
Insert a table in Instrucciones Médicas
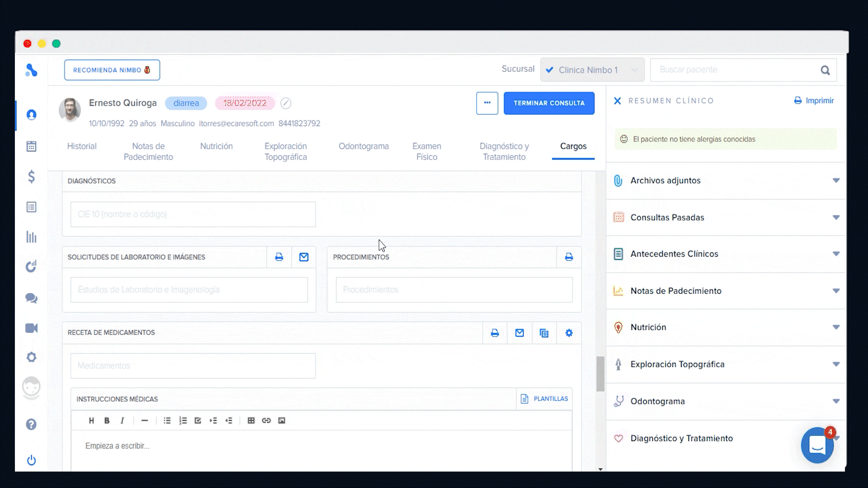[251, 420]
